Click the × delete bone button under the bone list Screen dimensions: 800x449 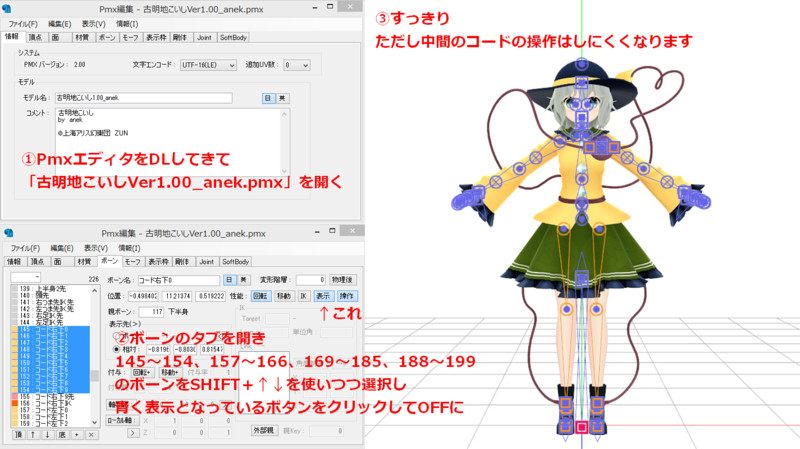(x=91, y=435)
